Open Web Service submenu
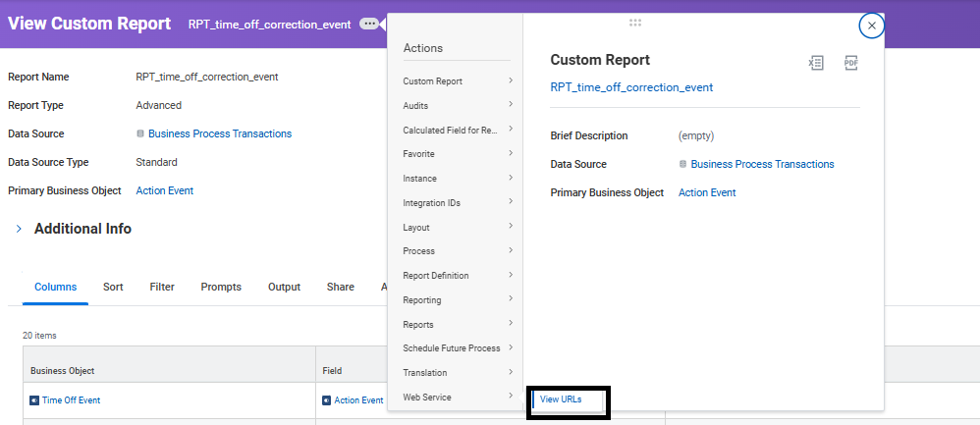 pyautogui.click(x=458, y=397)
